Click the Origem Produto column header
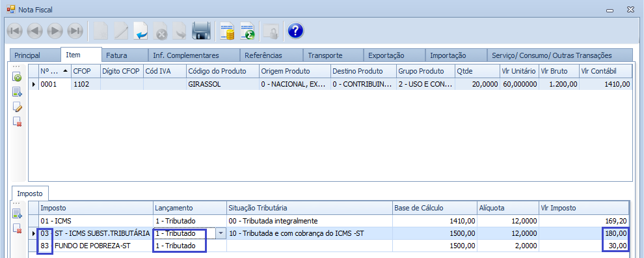 [x=295, y=71]
